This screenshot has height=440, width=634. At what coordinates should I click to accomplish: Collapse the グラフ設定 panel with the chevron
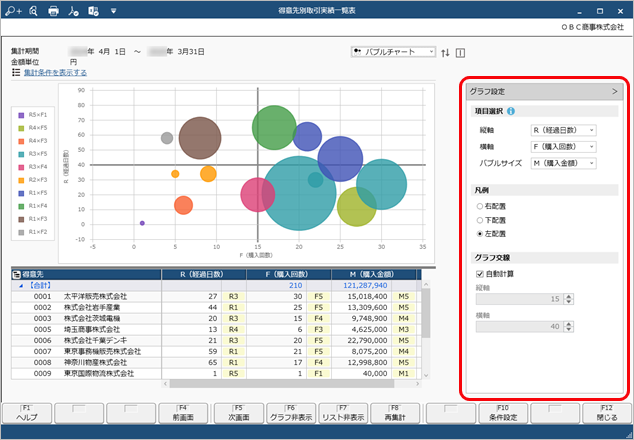click(615, 92)
